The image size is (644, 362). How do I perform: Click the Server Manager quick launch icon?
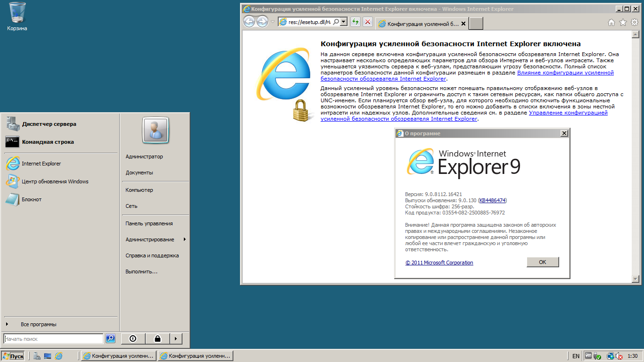[37, 356]
